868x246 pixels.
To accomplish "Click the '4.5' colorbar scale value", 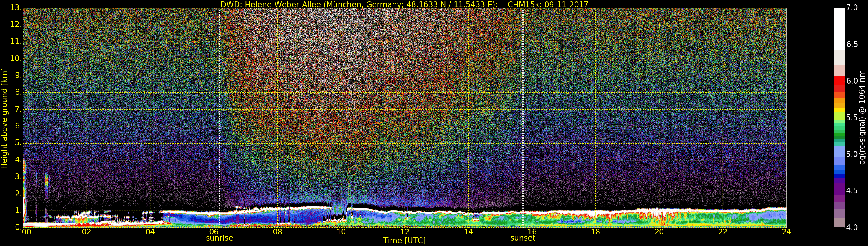I will pos(852,191).
